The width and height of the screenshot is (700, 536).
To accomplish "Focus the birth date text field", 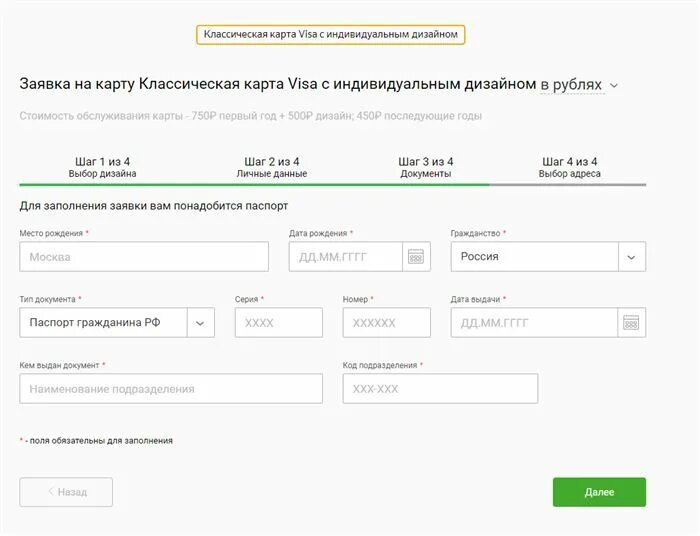I will pyautogui.click(x=346, y=257).
